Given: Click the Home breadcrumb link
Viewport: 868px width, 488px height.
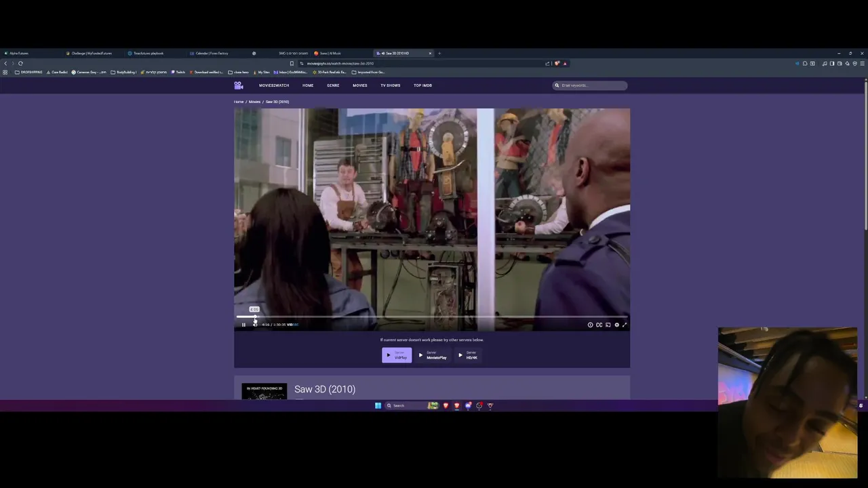Looking at the screenshot, I should tap(239, 102).
